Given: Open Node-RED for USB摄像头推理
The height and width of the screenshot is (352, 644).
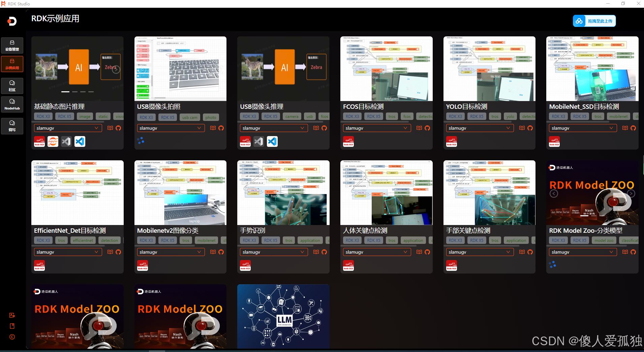Looking at the screenshot, I should tap(245, 141).
